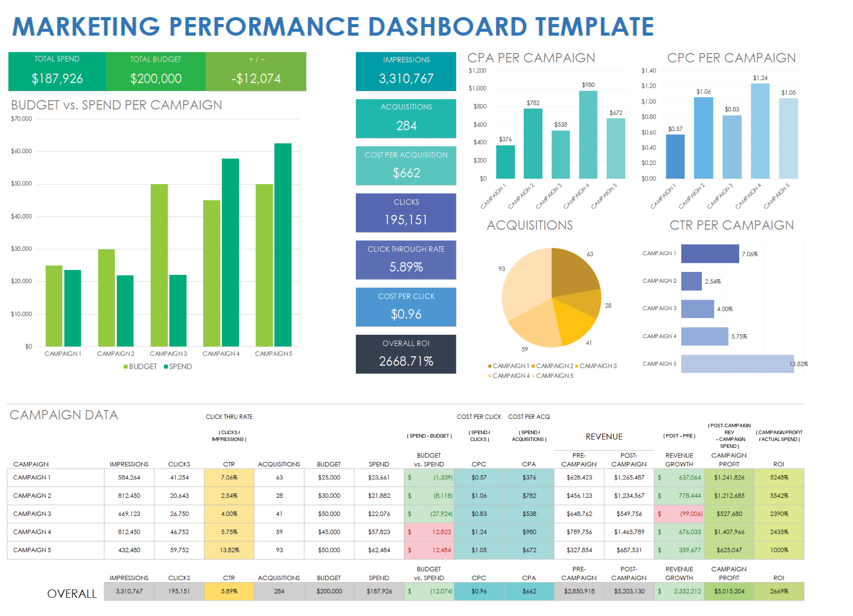The image size is (853, 616).
Task: Select the Cost Per Click $0.96 card
Action: [406, 307]
